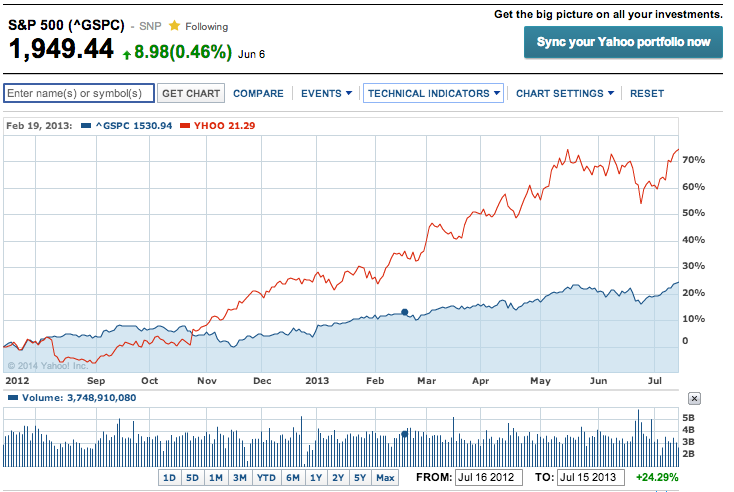Click the TO date field Jul 15 2013
This screenshot has width=734, height=492.
pyautogui.click(x=591, y=477)
